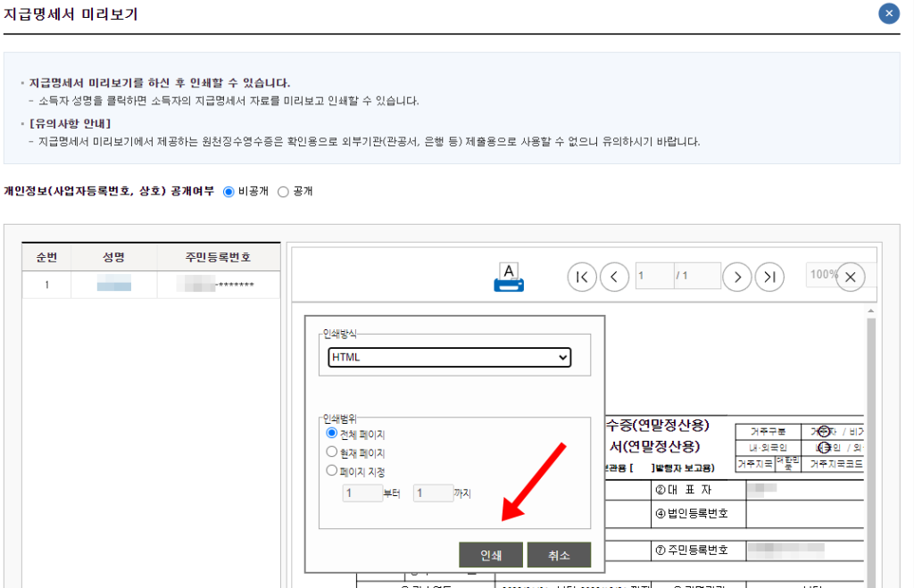
Task: Go to the next preview page
Action: pyautogui.click(x=736, y=277)
